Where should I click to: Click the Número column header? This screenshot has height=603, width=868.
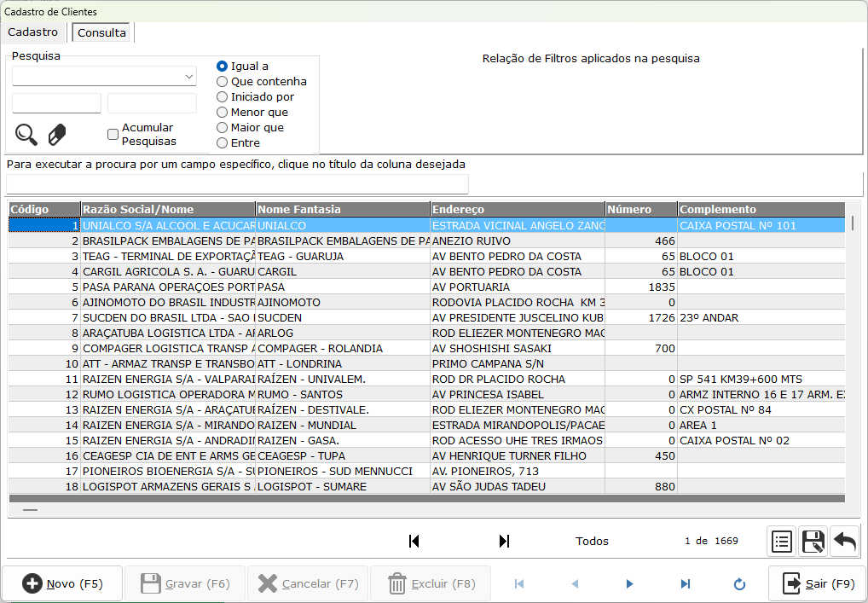[641, 209]
